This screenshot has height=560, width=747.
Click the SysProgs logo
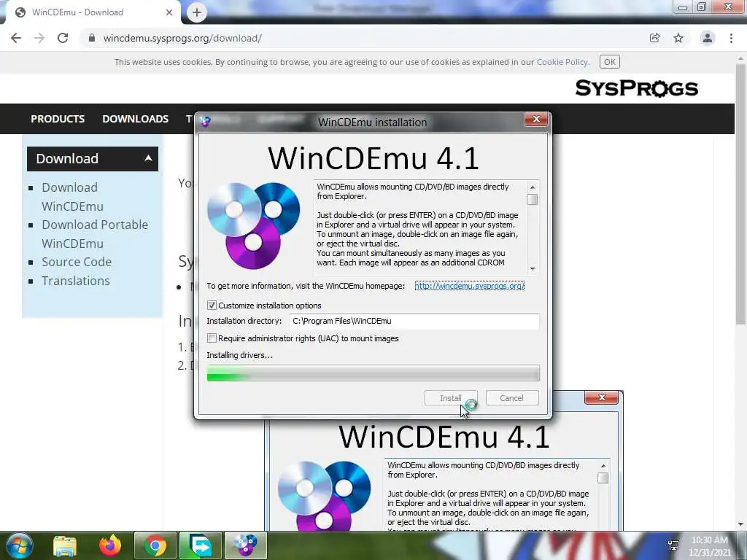pyautogui.click(x=636, y=88)
